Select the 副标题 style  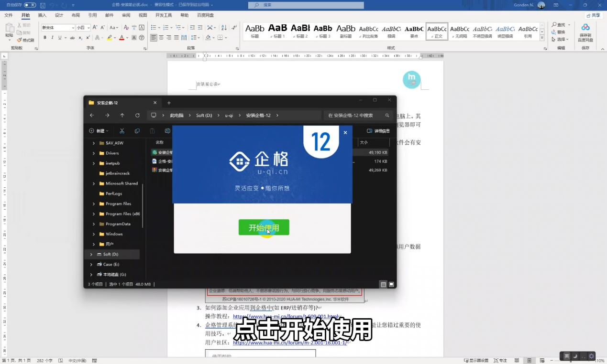click(346, 31)
